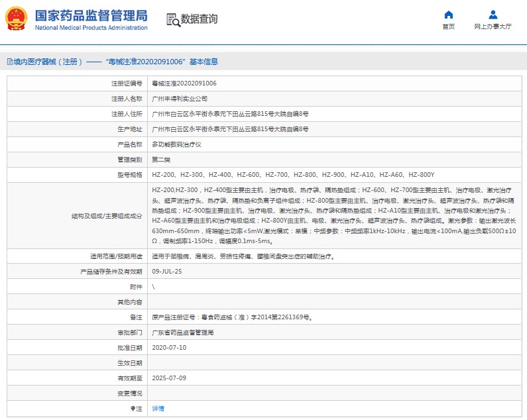Click the 适用于颈椎病 intended use text
The image size is (527, 420).
(x=243, y=256)
